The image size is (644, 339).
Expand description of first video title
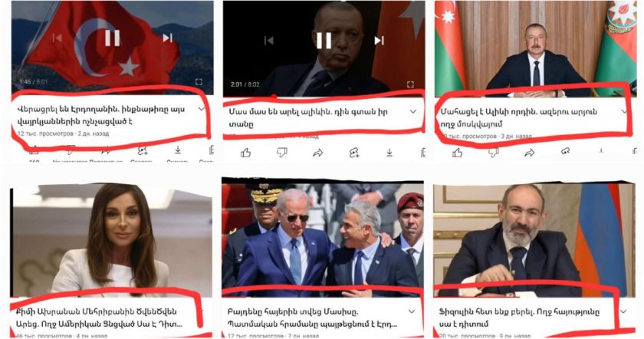[201, 109]
